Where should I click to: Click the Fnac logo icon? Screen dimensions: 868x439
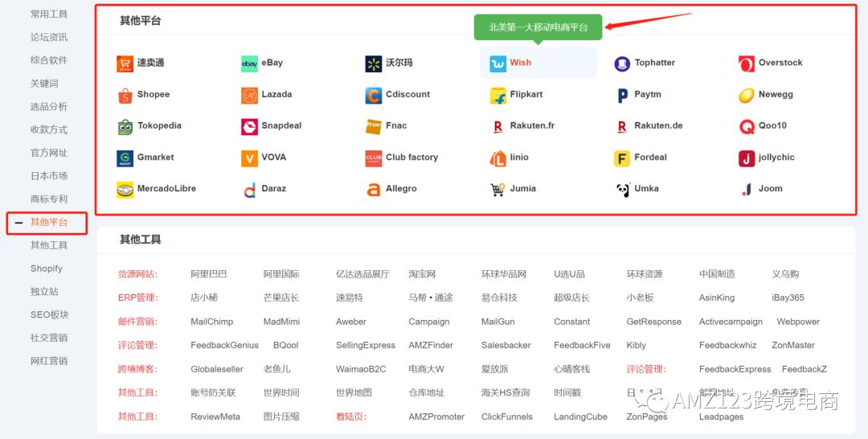click(x=374, y=127)
